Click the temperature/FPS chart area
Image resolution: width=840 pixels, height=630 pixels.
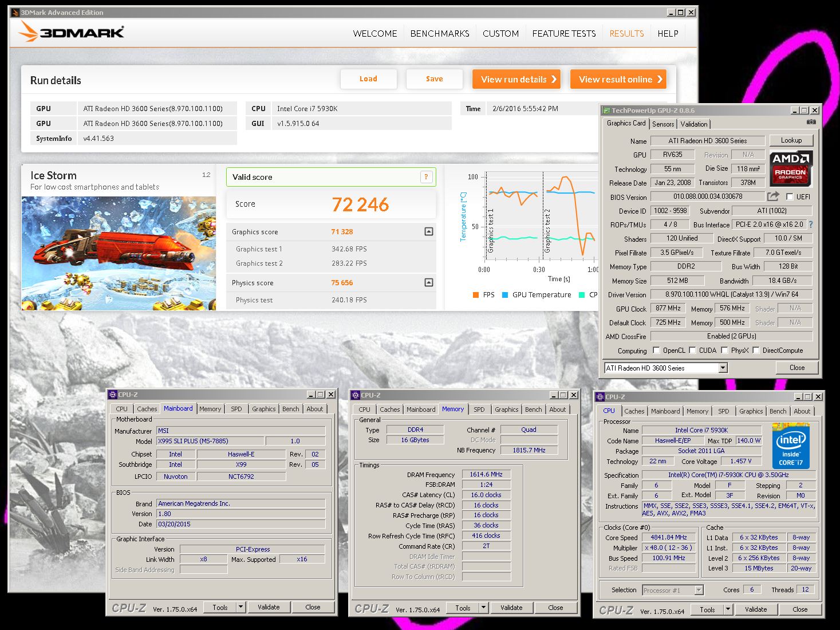point(539,218)
